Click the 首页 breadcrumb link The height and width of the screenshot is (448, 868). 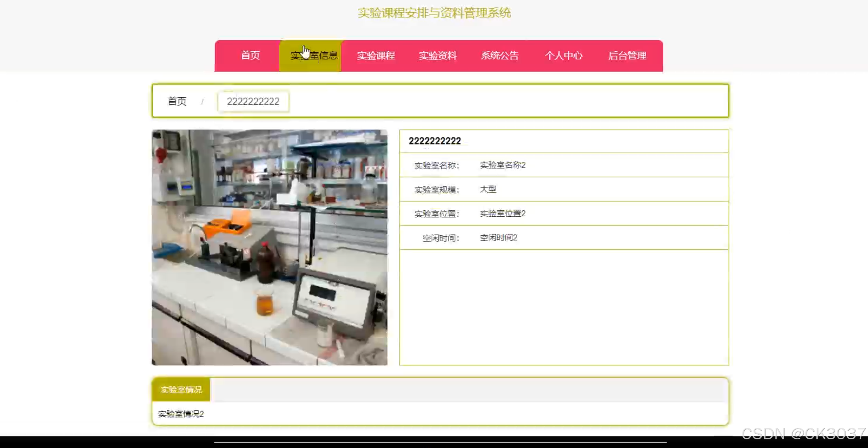(177, 101)
